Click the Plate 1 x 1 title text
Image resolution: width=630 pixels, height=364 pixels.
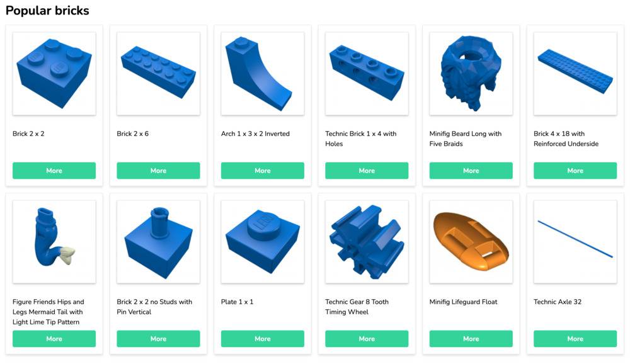[x=237, y=302]
